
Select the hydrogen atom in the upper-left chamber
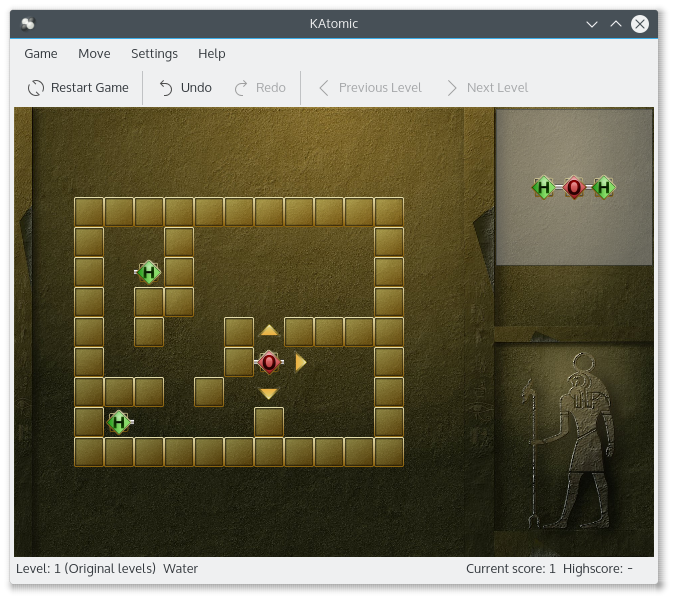click(149, 272)
